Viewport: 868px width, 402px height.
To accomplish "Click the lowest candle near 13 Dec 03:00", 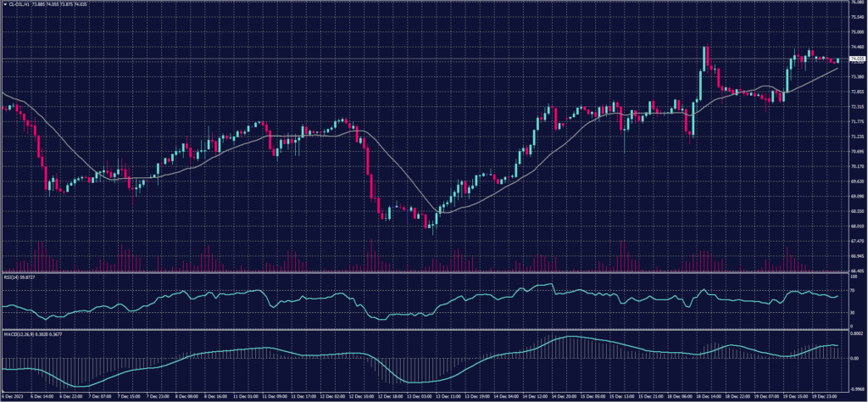I will (431, 226).
